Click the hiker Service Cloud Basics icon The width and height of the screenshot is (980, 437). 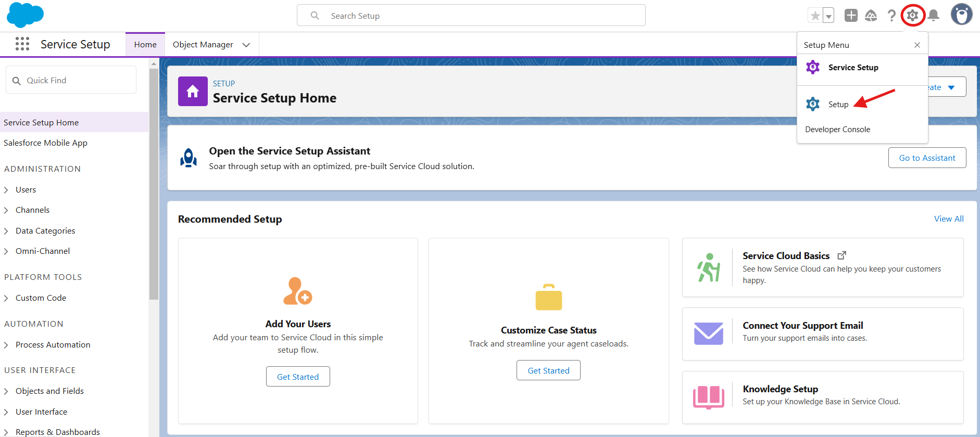pos(709,267)
